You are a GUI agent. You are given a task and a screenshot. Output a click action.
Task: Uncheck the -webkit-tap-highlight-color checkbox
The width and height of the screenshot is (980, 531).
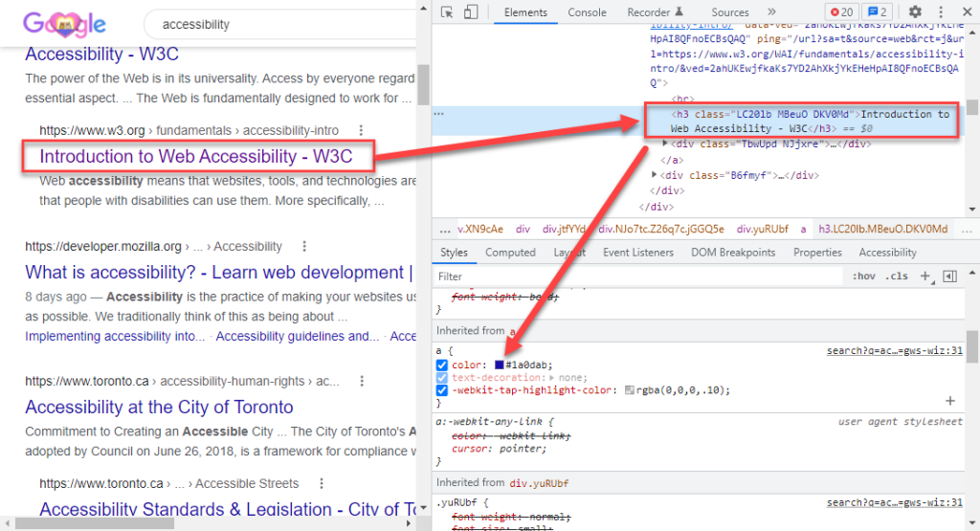[442, 390]
